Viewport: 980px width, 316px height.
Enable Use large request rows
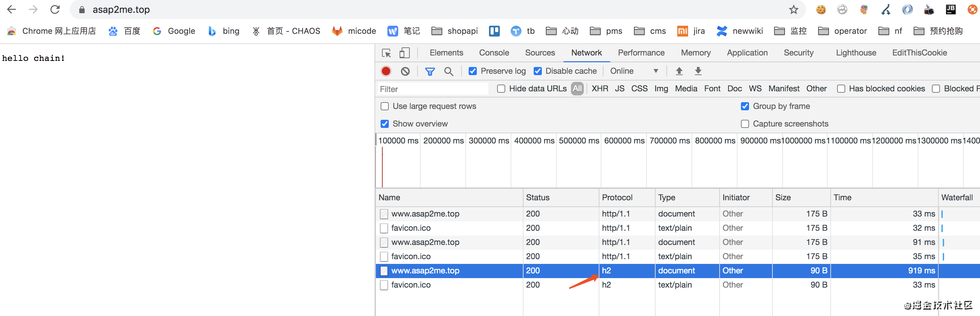[385, 107]
